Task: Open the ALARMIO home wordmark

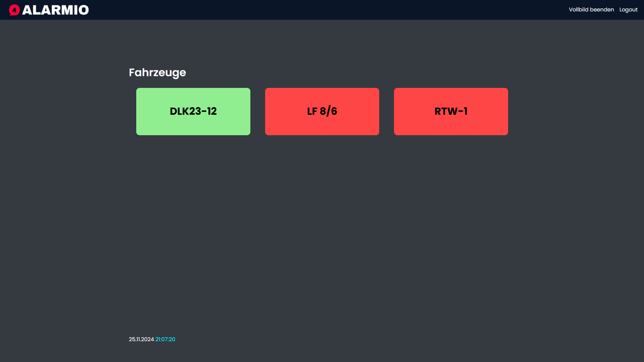Action: (55, 10)
